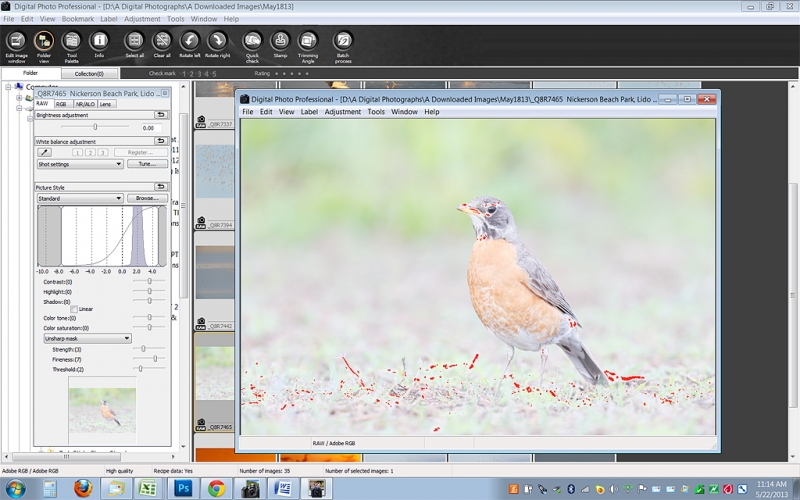Click the brightness adjustment slider

click(95, 127)
